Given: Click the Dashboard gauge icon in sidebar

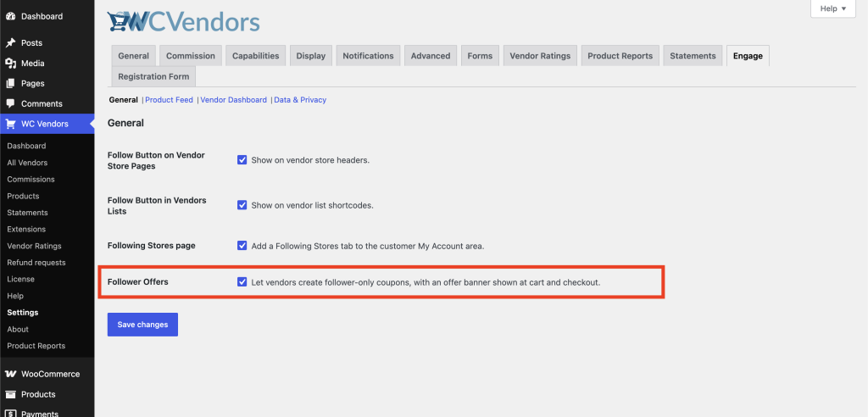Looking at the screenshot, I should pos(10,16).
